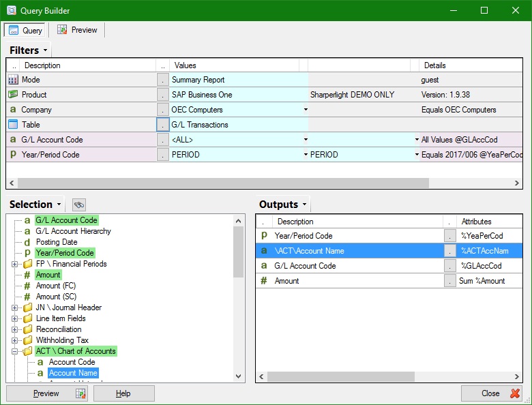Image resolution: width=532 pixels, height=405 pixels.
Task: Expand the FP \ Financial Periods folder
Action: (14, 264)
